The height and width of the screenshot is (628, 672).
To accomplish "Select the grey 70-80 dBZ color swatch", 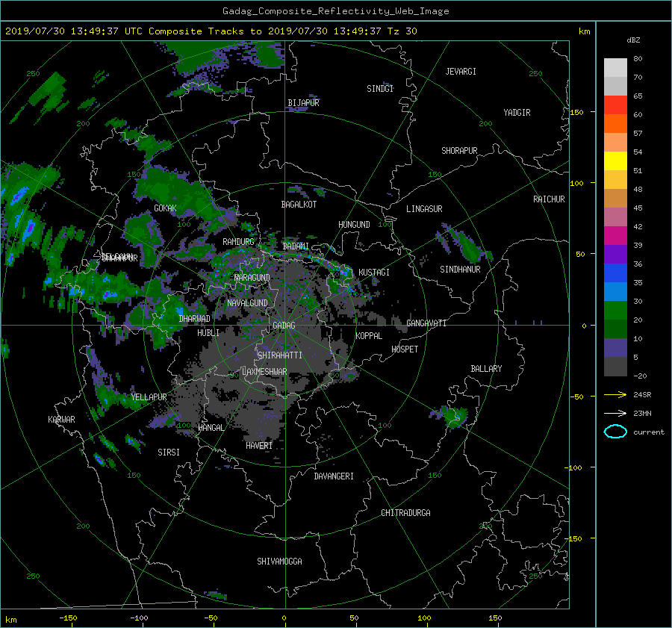I will click(615, 68).
